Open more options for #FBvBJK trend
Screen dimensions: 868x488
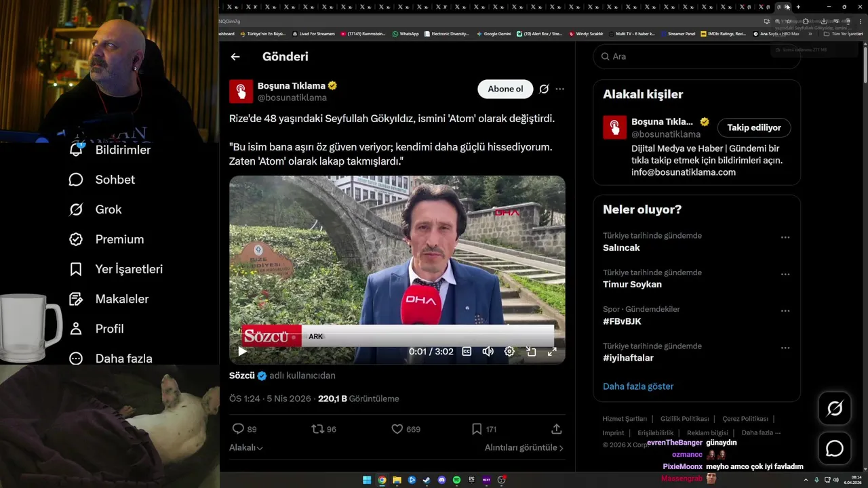click(785, 311)
